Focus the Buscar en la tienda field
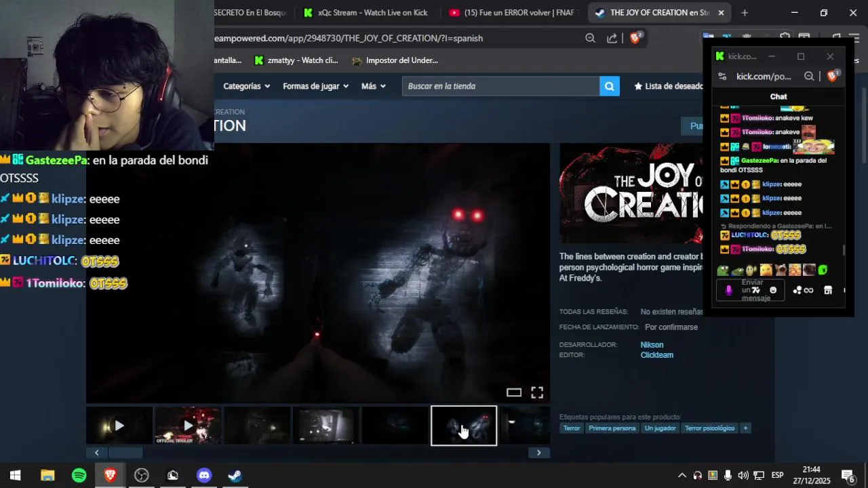This screenshot has width=868, height=488. [500, 86]
